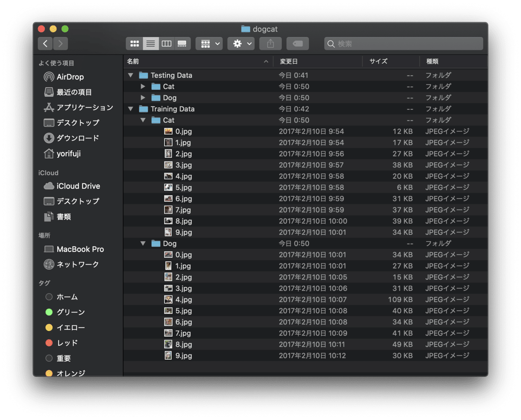Toggle column view mode

[x=166, y=43]
